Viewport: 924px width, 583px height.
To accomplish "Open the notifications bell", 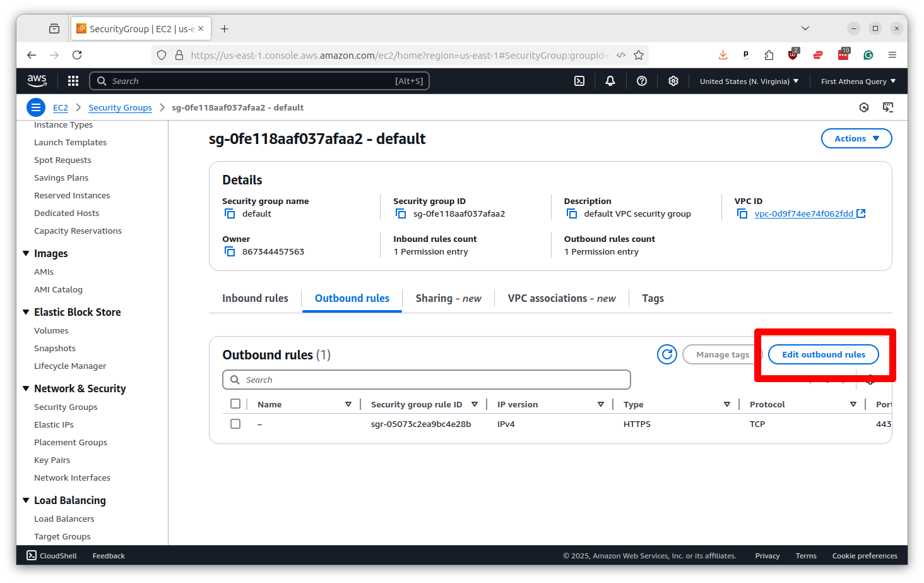I will (x=610, y=81).
